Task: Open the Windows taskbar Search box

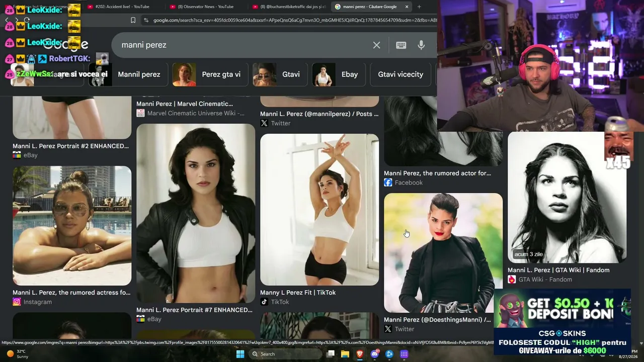Action: [x=285, y=354]
